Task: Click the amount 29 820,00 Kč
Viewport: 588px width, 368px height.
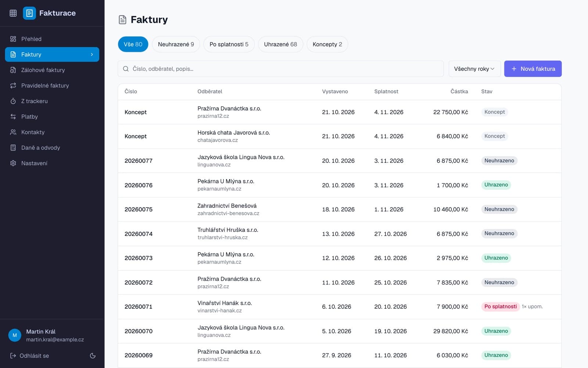Action: pyautogui.click(x=451, y=331)
